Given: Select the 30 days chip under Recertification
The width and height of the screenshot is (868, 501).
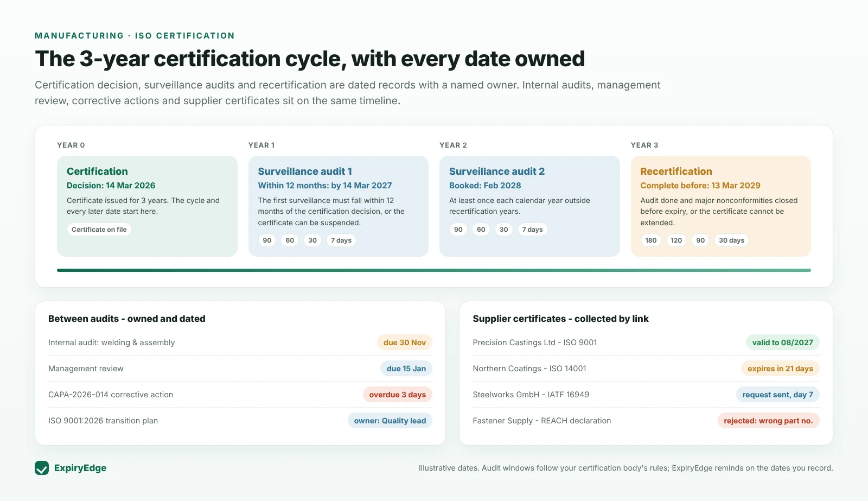Looking at the screenshot, I should [x=731, y=240].
